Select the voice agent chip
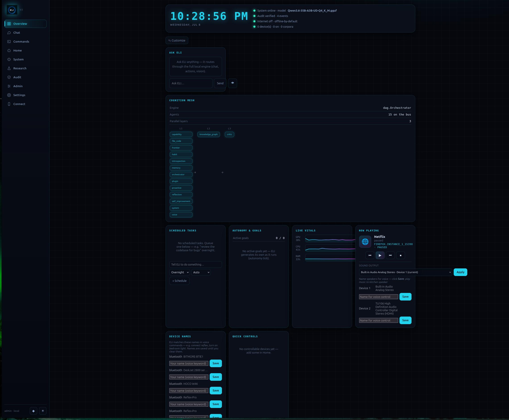The image size is (509, 420). pos(181,215)
